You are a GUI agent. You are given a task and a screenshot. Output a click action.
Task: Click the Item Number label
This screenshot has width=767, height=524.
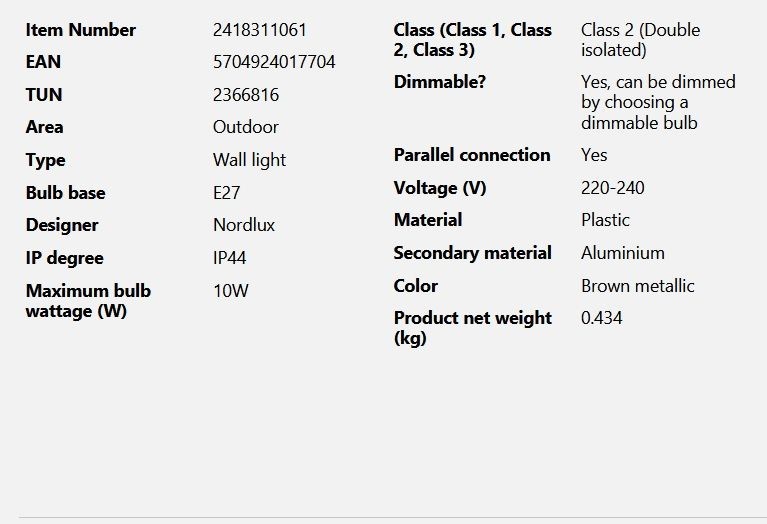pos(81,30)
